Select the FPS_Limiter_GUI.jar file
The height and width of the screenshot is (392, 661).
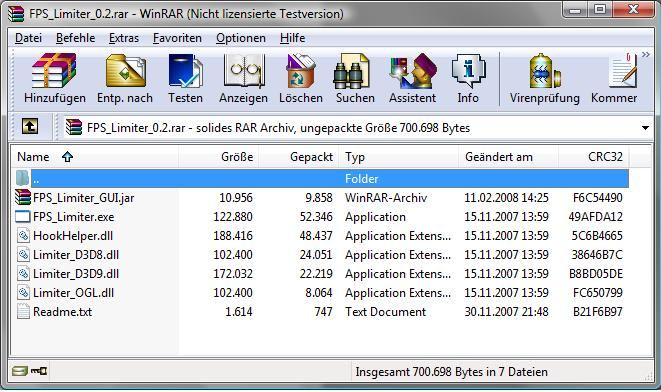83,198
